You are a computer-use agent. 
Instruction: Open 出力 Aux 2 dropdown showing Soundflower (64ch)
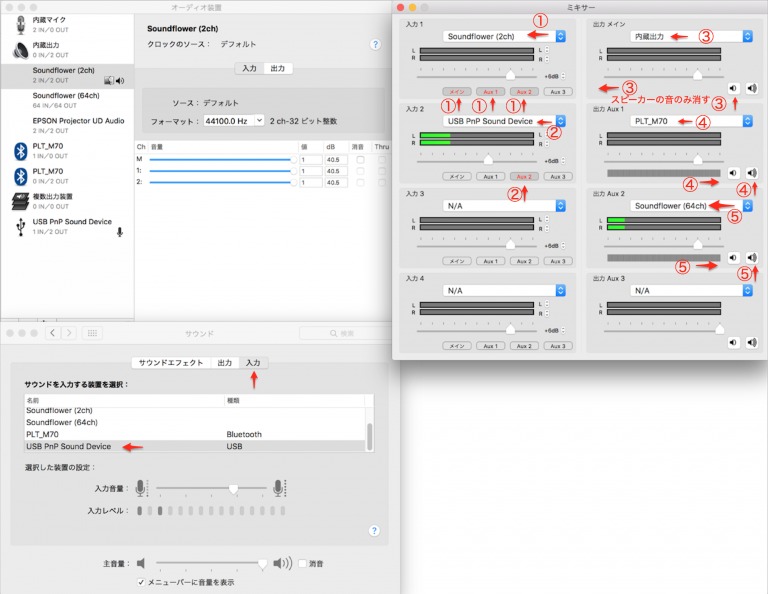pos(691,206)
